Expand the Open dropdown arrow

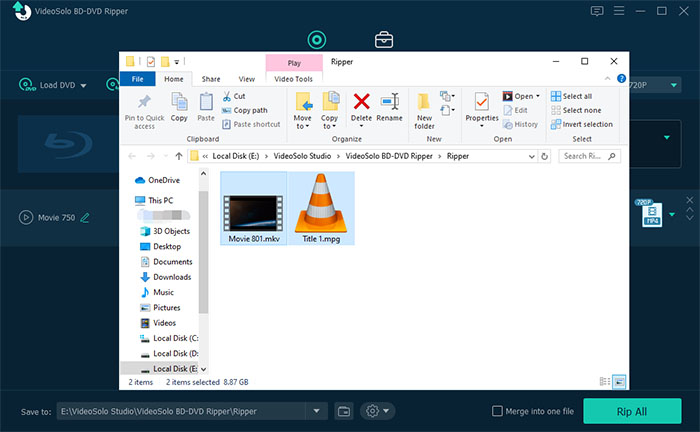pos(538,96)
